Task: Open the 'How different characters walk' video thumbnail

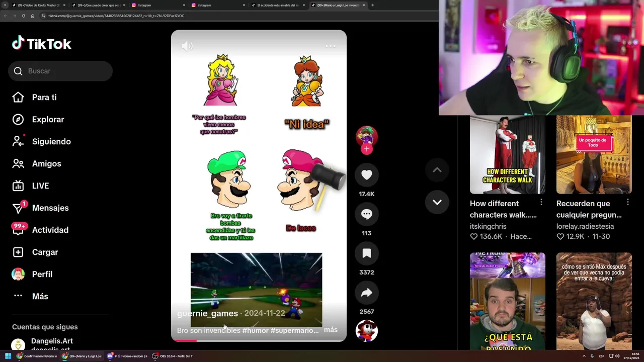Action: (x=507, y=154)
